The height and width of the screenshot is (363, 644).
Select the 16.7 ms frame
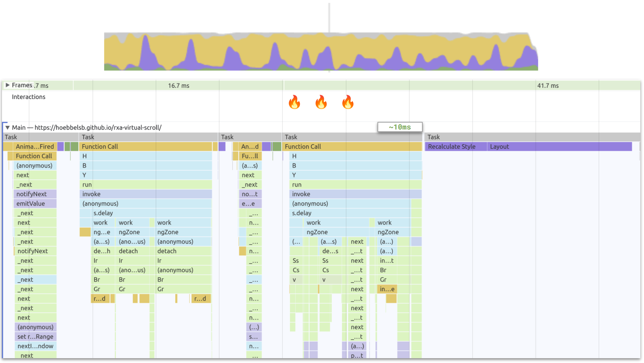point(179,86)
